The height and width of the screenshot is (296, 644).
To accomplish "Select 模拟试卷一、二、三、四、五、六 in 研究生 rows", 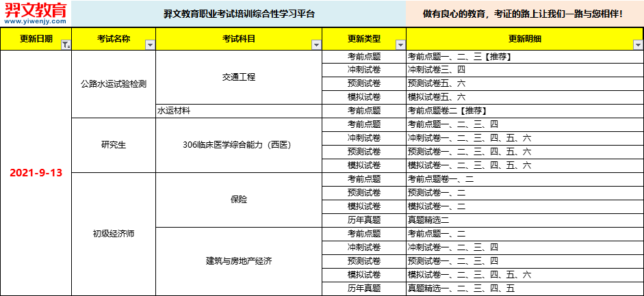I will pos(524,165).
